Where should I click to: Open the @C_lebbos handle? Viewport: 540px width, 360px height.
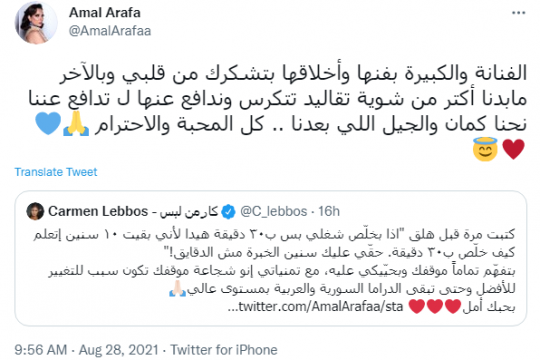pos(273,211)
